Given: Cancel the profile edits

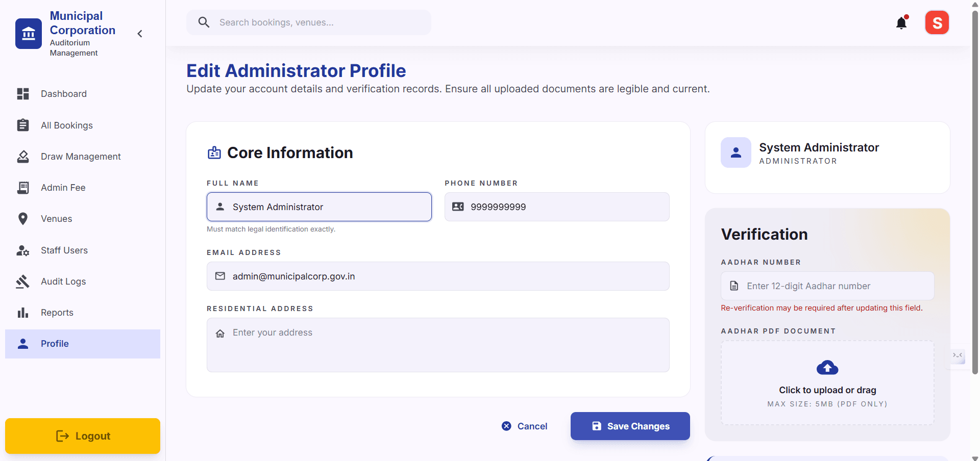Looking at the screenshot, I should click(x=524, y=426).
